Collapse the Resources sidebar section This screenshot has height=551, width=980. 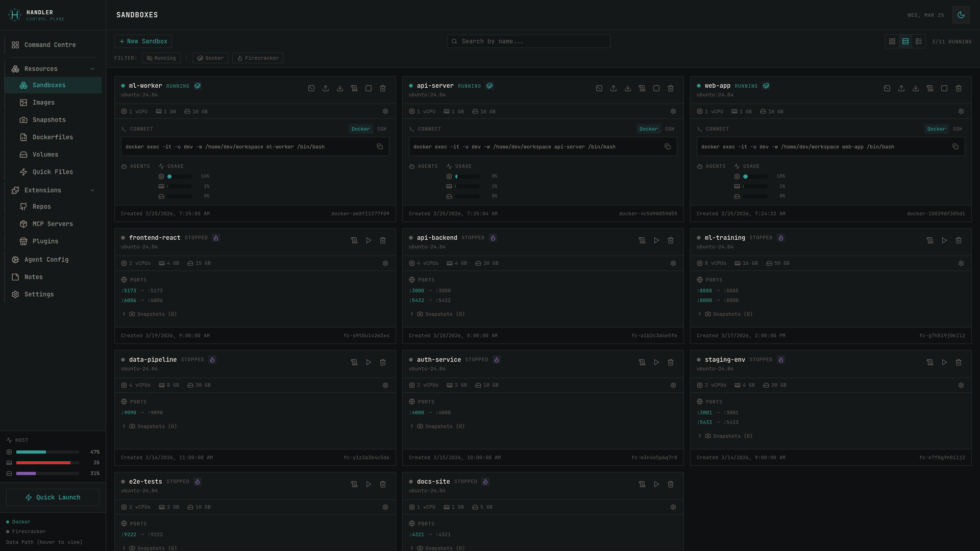point(53,68)
